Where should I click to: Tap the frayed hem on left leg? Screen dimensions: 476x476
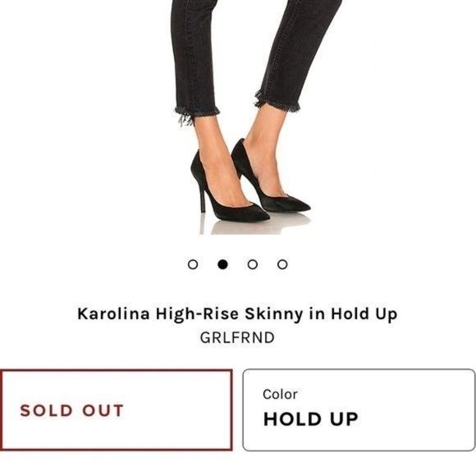pyautogui.click(x=197, y=114)
